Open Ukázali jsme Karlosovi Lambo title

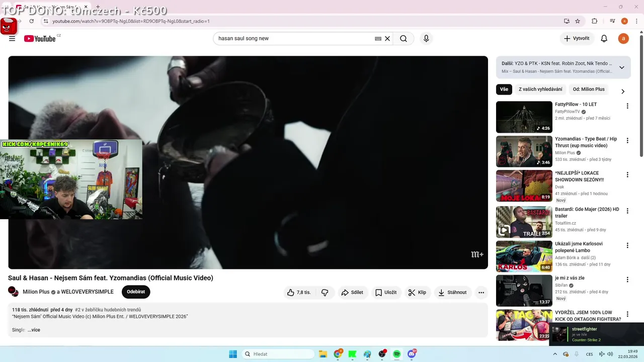click(x=579, y=247)
